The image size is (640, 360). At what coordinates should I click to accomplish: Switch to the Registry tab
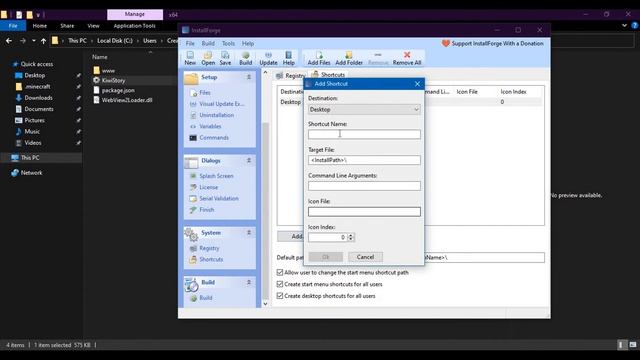[290, 76]
